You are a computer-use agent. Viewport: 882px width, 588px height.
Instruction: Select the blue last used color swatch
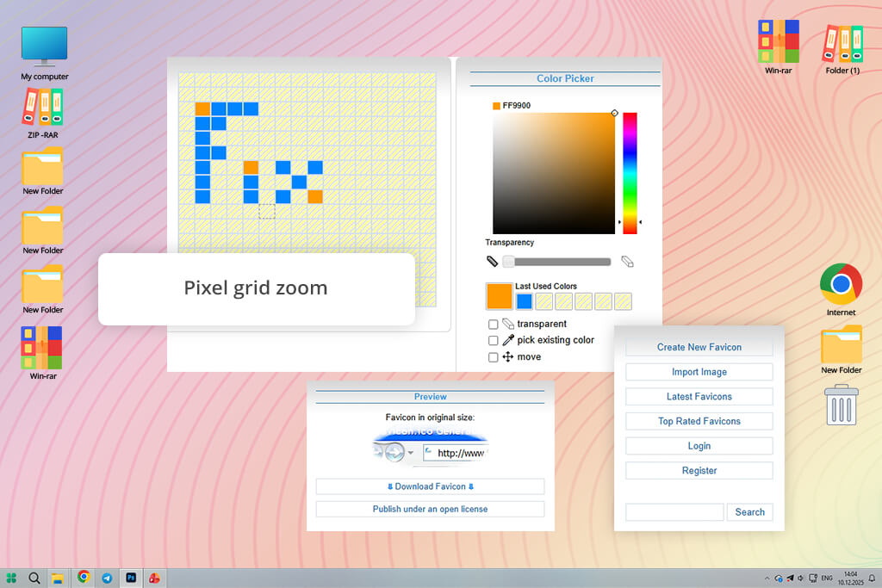[x=525, y=301]
